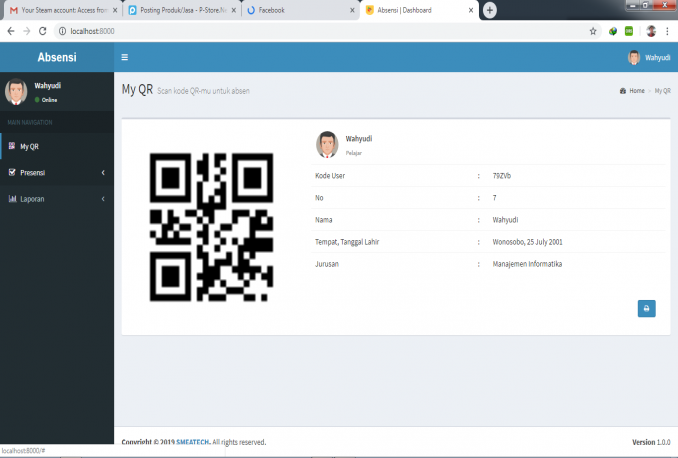Open the SMEATECH footer link
The image size is (678, 458).
point(192,442)
